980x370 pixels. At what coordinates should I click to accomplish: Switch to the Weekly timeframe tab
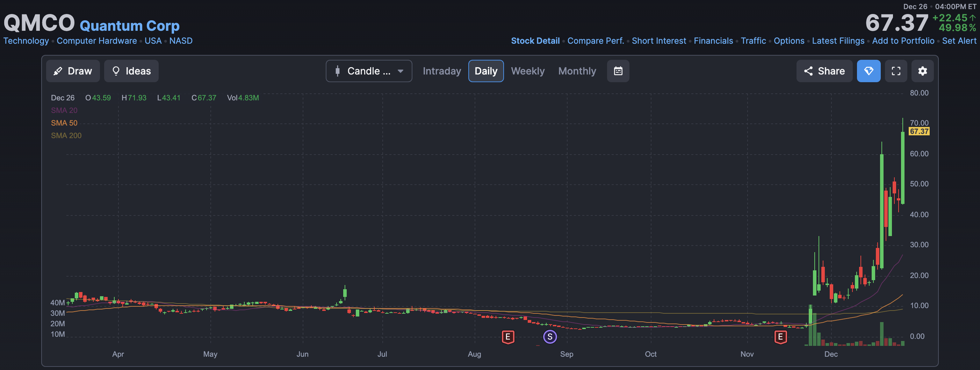[528, 71]
